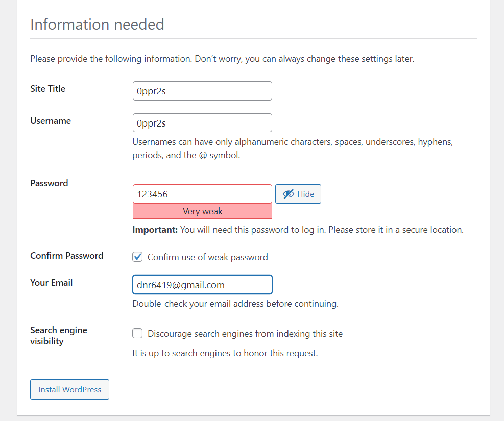
Task: Click the search engines honor request note
Action: [x=225, y=353]
